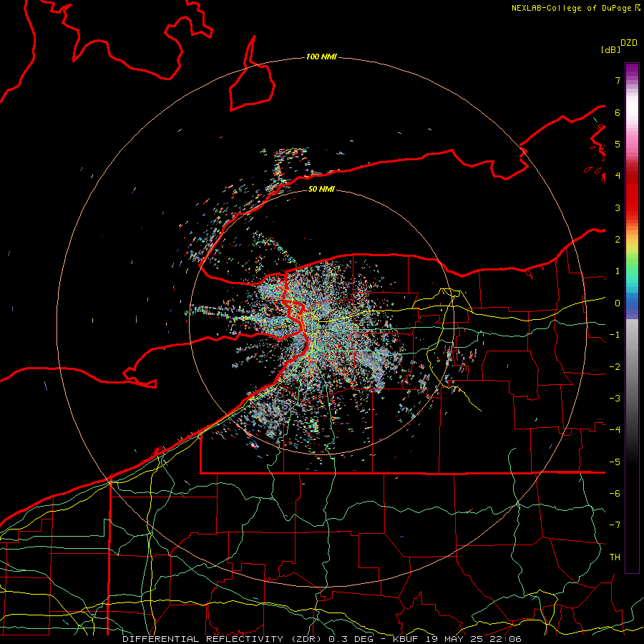Click the 100 NMI range ring label
This screenshot has width=644, height=644.
[x=321, y=57]
